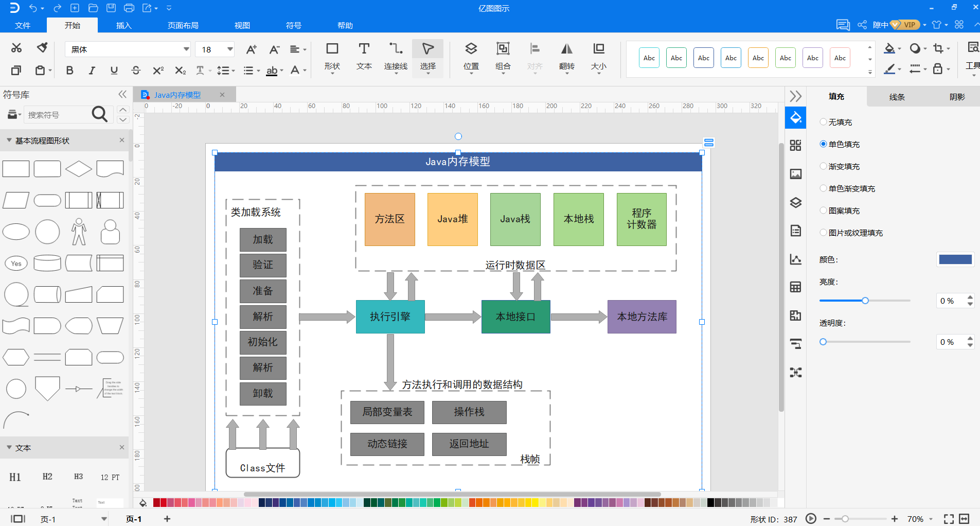This screenshot has height=526, width=980.
Task: Click the zoom out minus button
Action: tap(826, 519)
